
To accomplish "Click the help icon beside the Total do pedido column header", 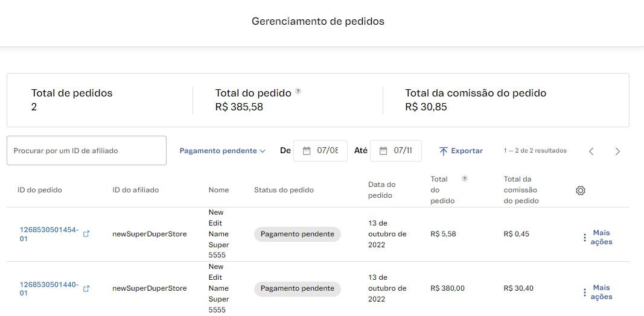I will click(464, 179).
